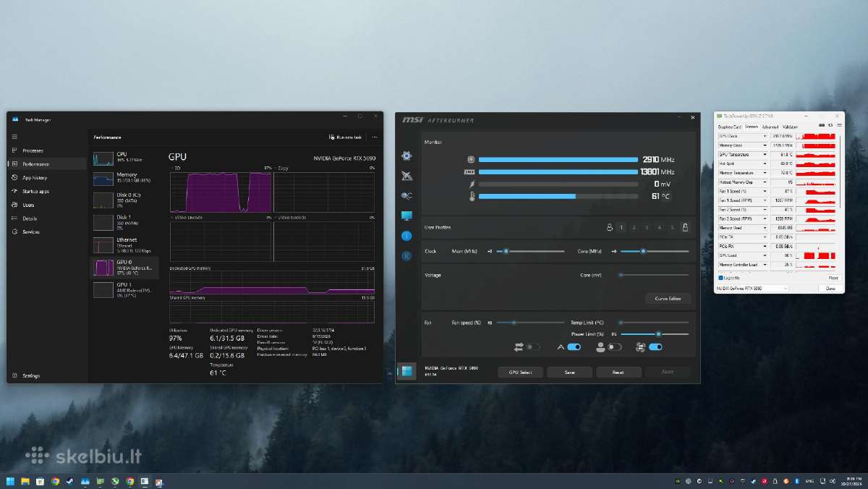
Task: Open Task Manager Settings
Action: [47, 375]
